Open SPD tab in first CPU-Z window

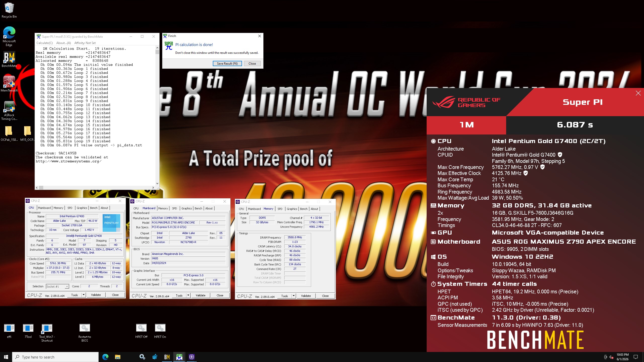pos(70,208)
